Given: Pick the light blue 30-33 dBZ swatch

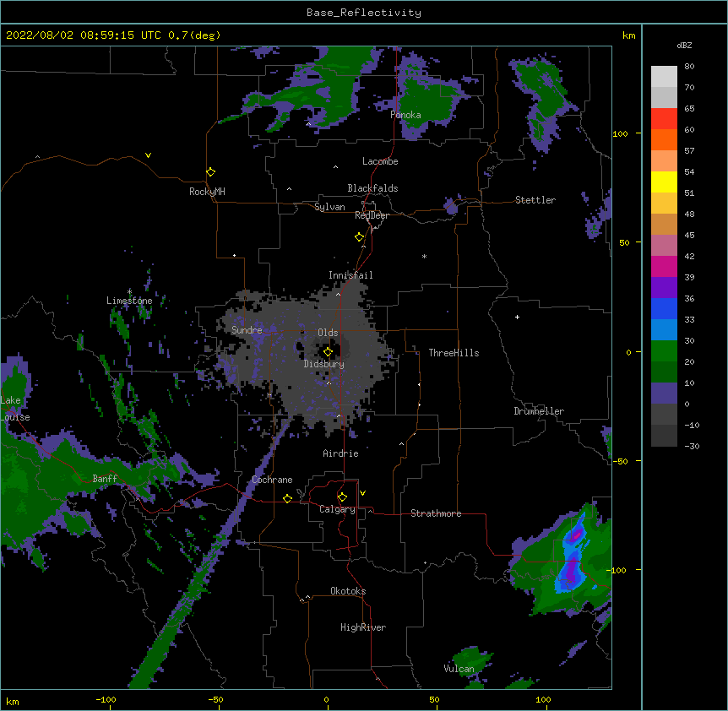Looking at the screenshot, I should [x=664, y=330].
